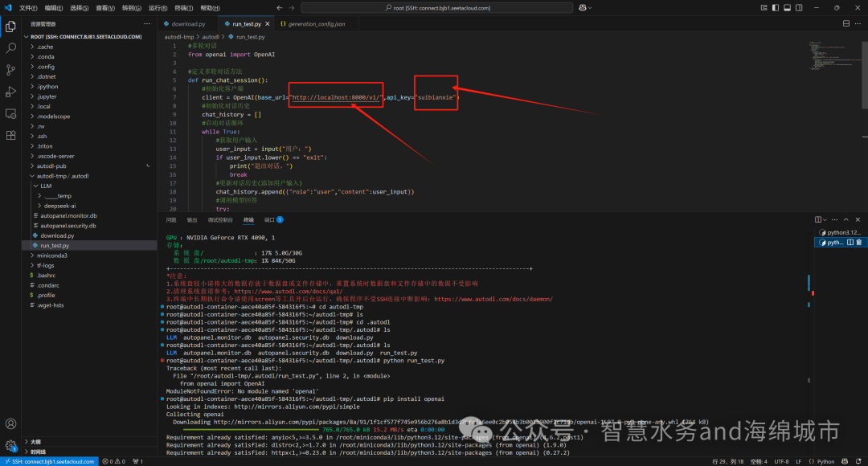Open the 终端(T) menu
This screenshot has width=868, height=466.
[184, 8]
